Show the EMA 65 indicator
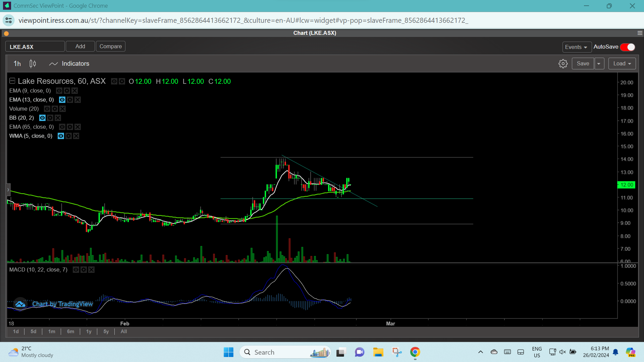Screen dimensions: 644x362 pos(62,127)
